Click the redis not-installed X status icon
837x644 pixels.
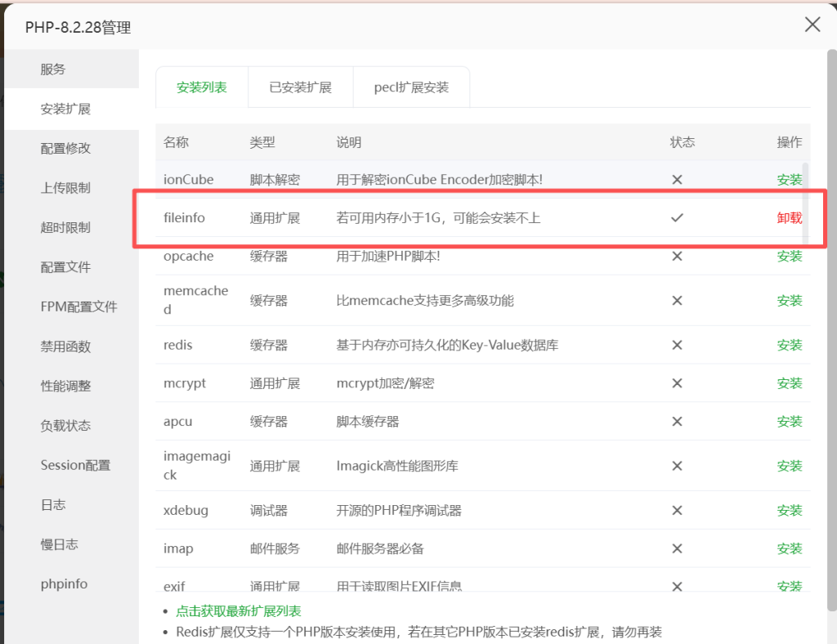pos(677,345)
